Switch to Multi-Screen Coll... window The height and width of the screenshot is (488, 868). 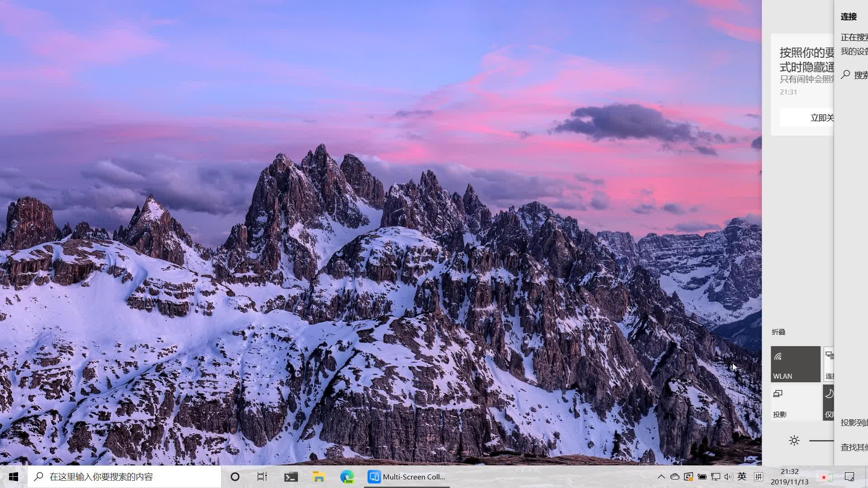pos(407,477)
